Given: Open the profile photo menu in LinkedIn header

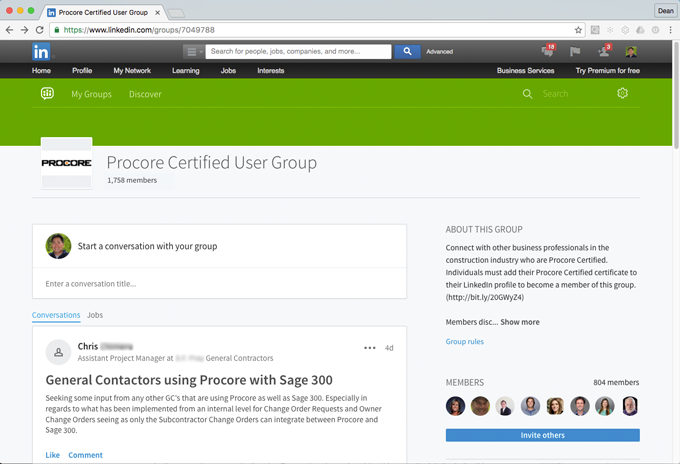Looking at the screenshot, I should pos(631,52).
